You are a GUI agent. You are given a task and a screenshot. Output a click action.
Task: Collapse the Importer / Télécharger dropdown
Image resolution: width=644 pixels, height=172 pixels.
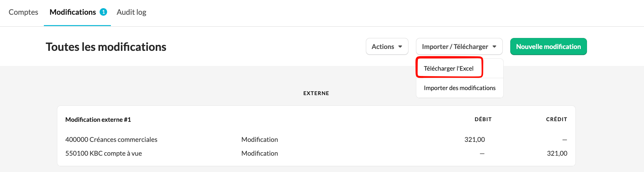point(455,46)
